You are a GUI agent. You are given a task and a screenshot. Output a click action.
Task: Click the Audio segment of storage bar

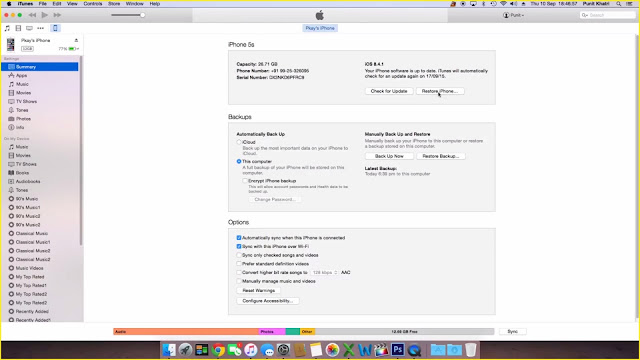click(186, 331)
